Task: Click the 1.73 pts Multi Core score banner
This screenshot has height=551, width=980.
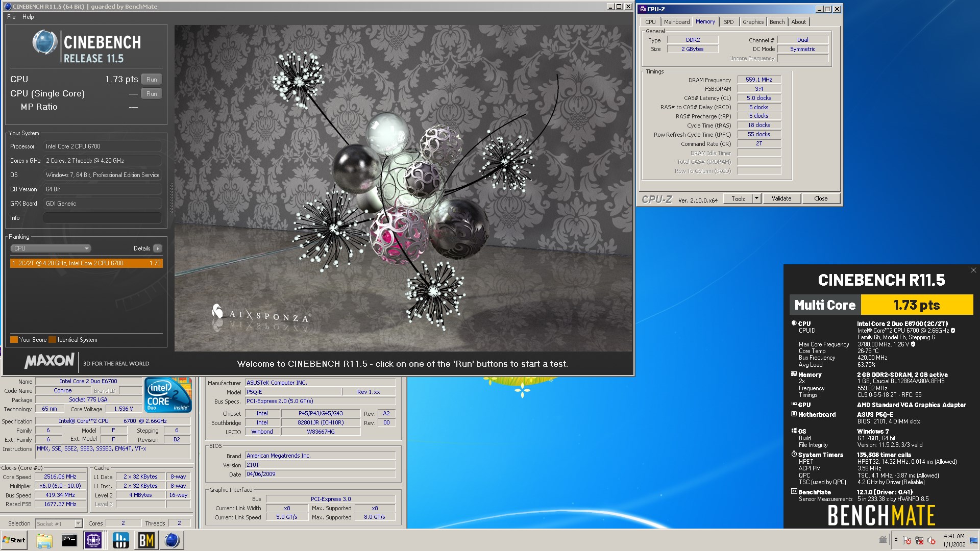Action: [917, 305]
